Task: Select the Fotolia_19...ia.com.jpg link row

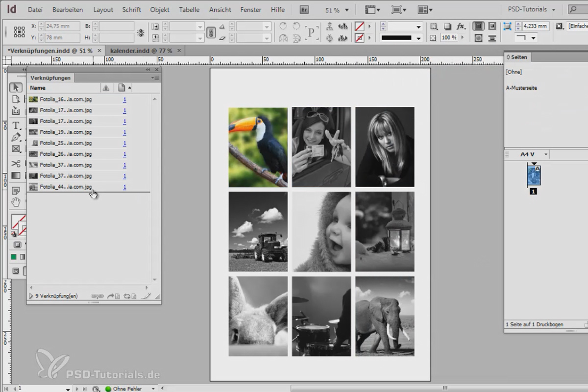Action: coord(88,132)
